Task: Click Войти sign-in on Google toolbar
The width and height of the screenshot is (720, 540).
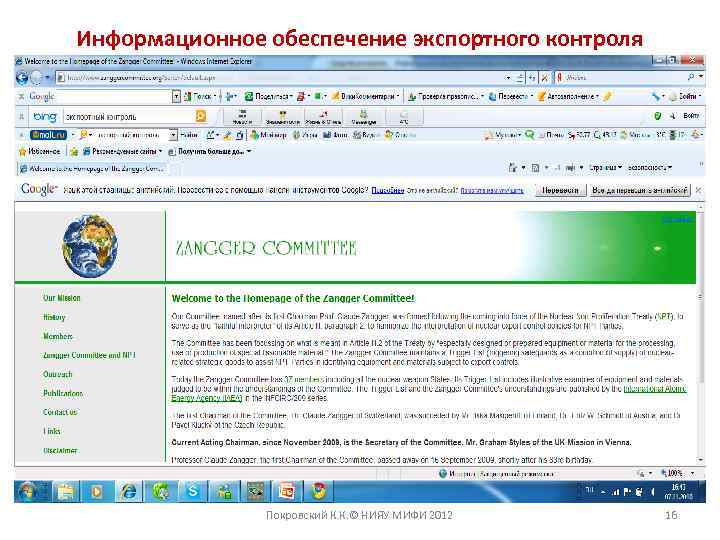Action: [686, 96]
